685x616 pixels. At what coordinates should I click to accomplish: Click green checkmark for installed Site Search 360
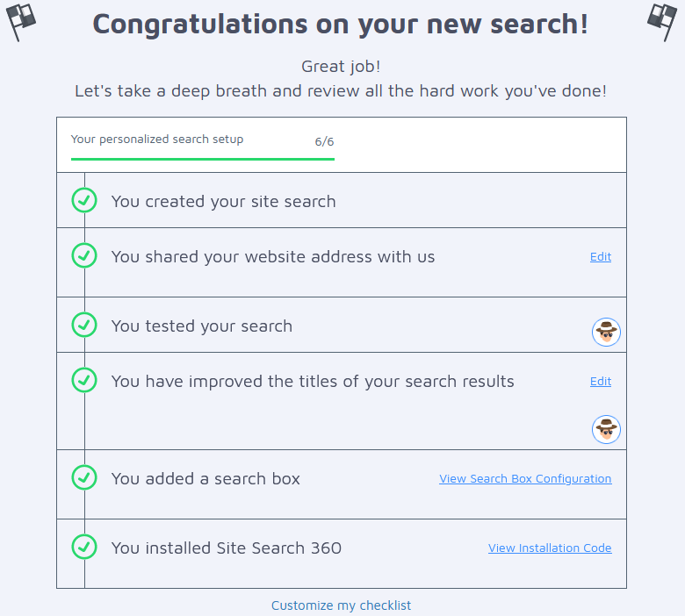tap(84, 547)
